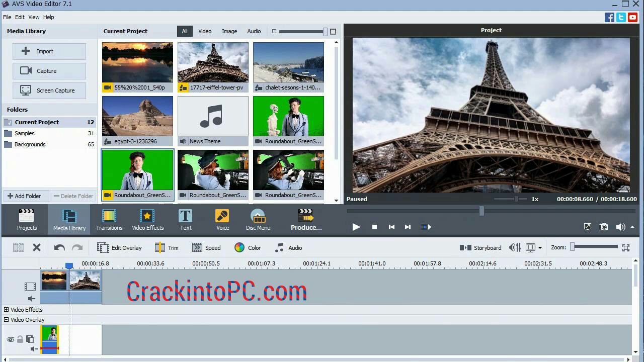Filter media by Image tab
The height and width of the screenshot is (362, 644).
coord(229,31)
